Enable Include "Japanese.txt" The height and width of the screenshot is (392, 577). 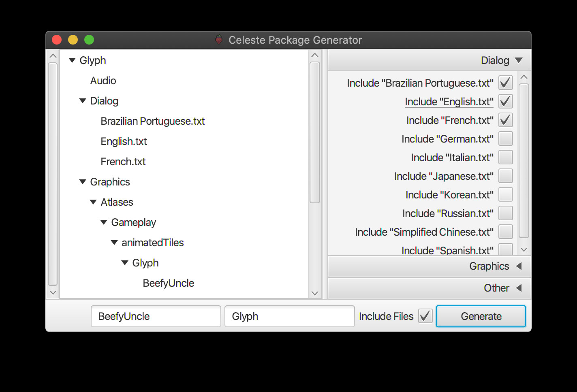coord(505,176)
